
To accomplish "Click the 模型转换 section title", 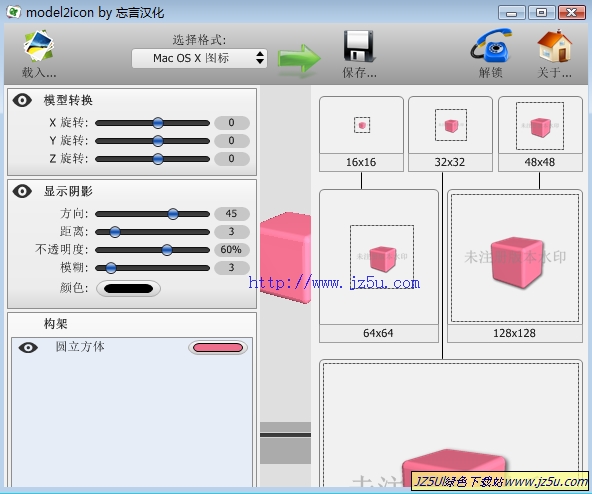I will click(x=68, y=100).
